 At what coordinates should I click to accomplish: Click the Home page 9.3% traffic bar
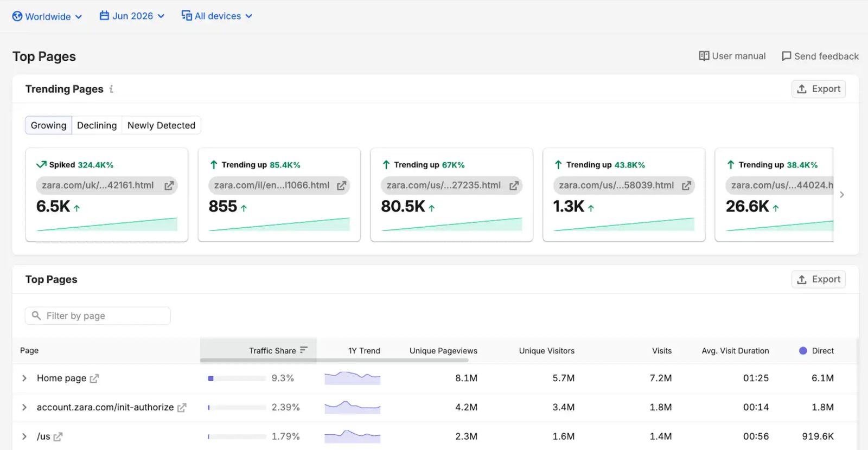237,378
